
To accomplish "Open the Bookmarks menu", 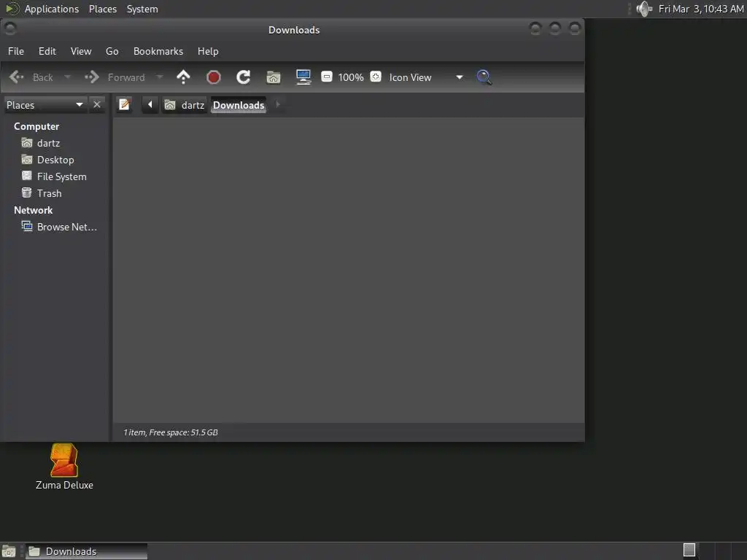I will coord(158,51).
